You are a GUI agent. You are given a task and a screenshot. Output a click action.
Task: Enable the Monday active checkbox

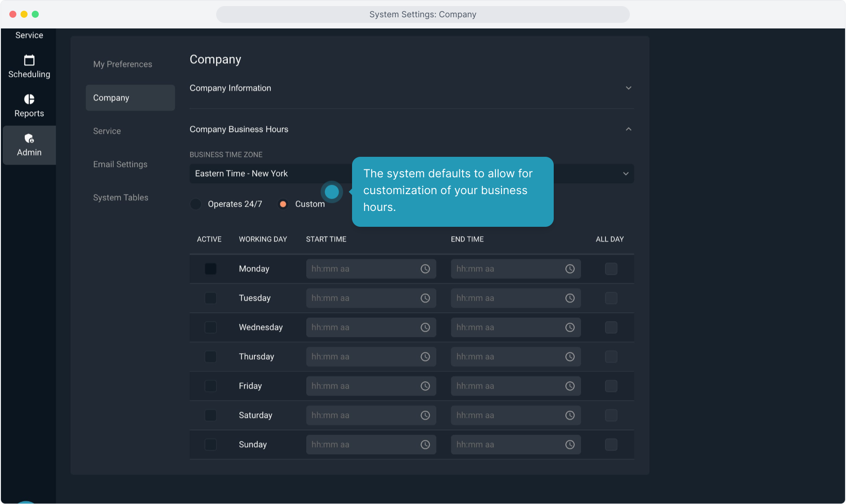pos(211,269)
